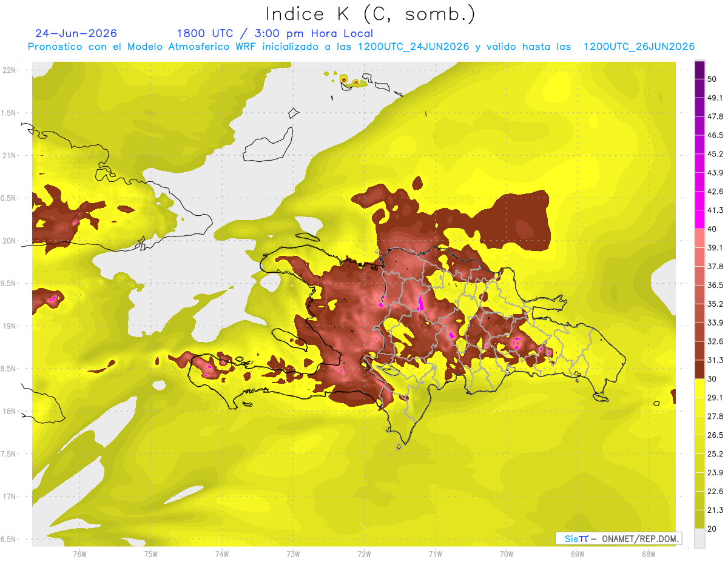Click the '68W' longitude label
This screenshot has width=728, height=562.
tap(649, 554)
